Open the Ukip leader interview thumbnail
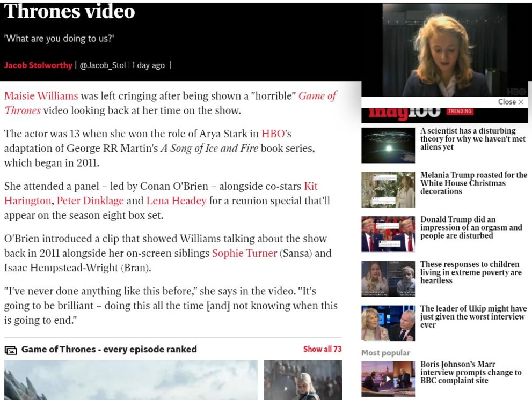 click(388, 323)
